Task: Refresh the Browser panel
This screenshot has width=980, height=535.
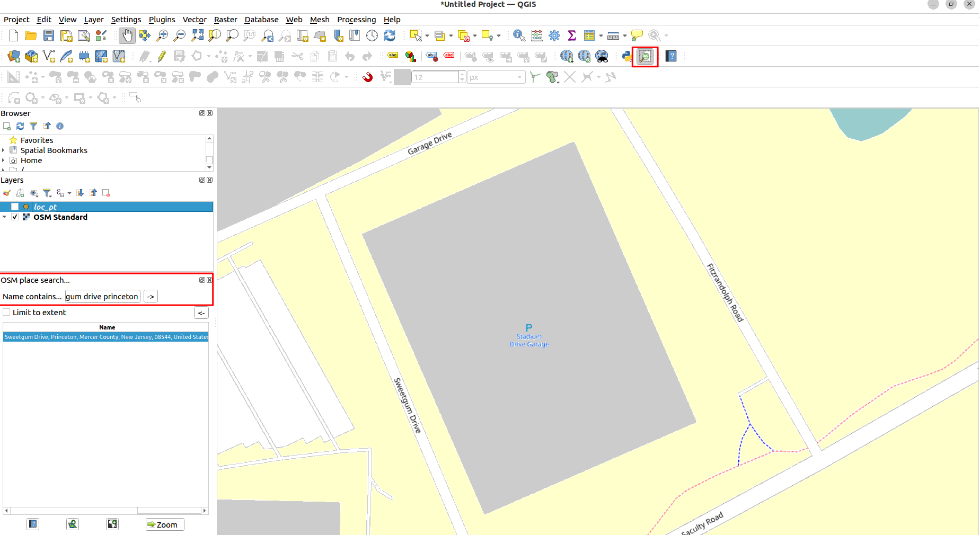Action: click(20, 126)
